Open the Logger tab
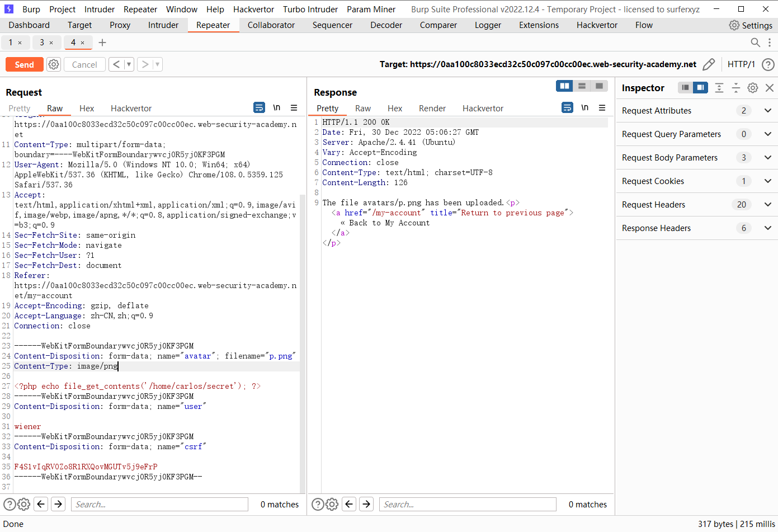The image size is (778, 532). click(x=488, y=25)
